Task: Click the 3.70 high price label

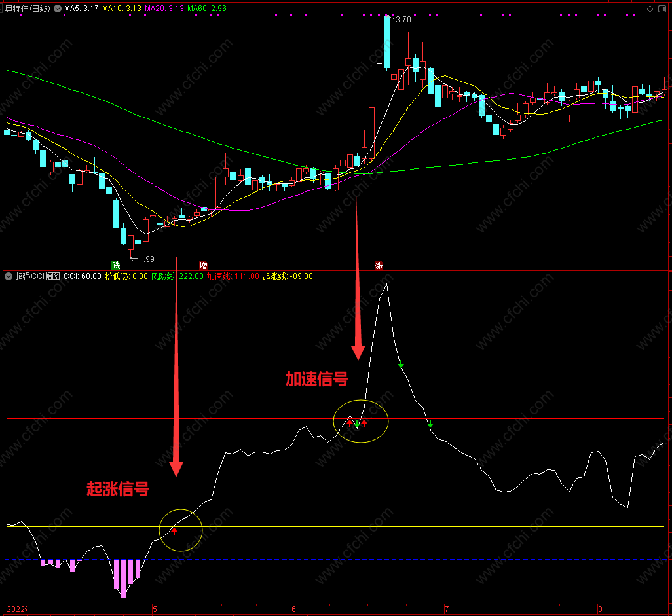Action: click(x=403, y=19)
